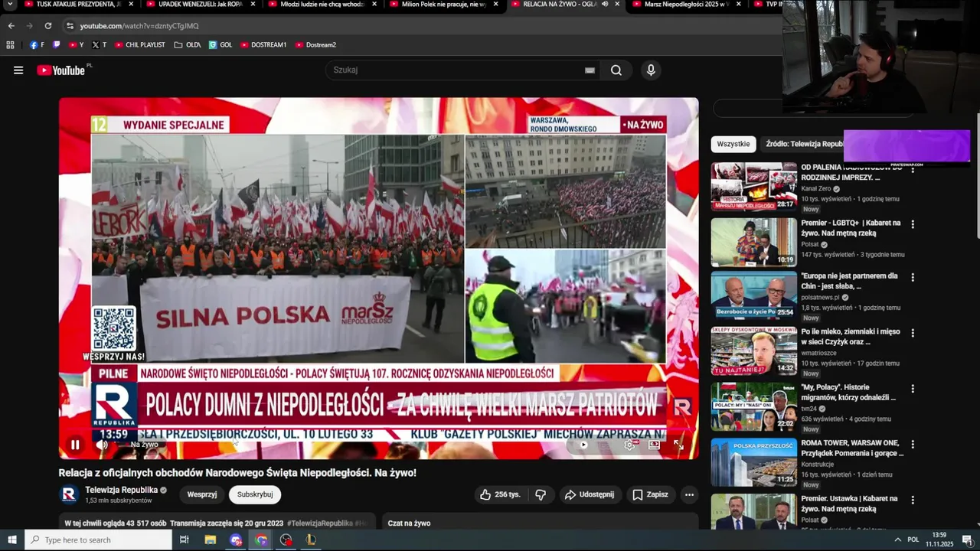Viewport: 980px width, 551px height.
Task: Start voice search with the microphone icon
Action: point(651,70)
